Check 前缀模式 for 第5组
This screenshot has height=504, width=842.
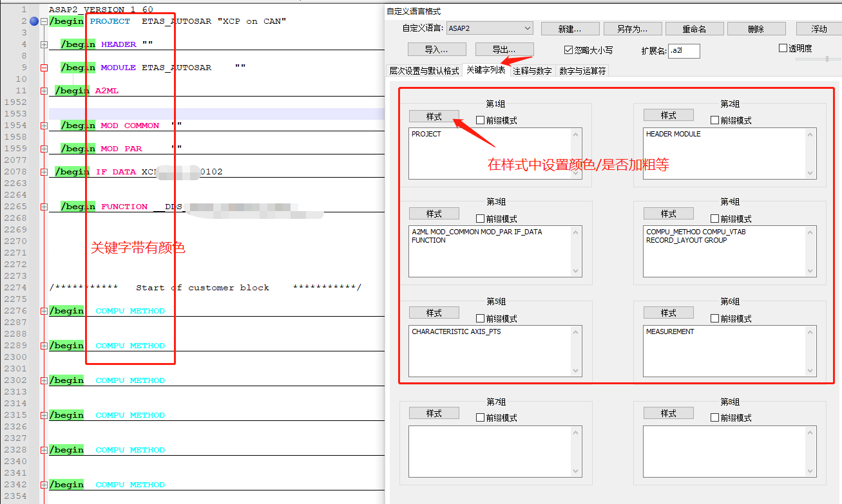pyautogui.click(x=481, y=318)
